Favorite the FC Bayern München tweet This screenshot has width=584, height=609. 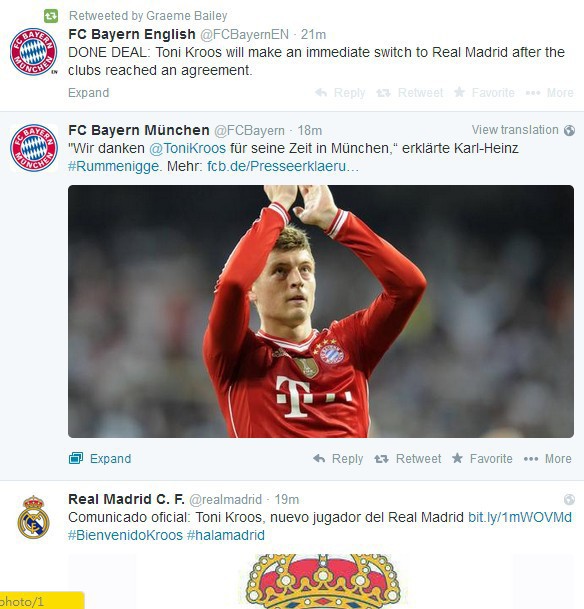[482, 459]
